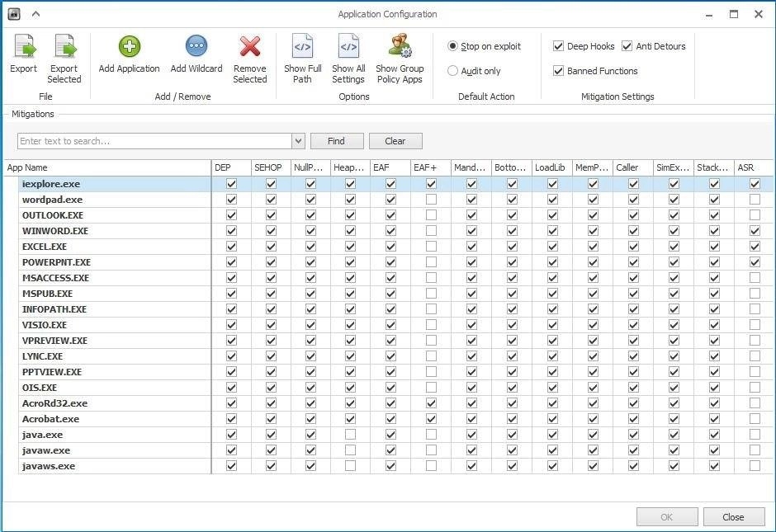Enable EAF+ for javaws.exe
The image size is (776, 532).
coord(431,466)
